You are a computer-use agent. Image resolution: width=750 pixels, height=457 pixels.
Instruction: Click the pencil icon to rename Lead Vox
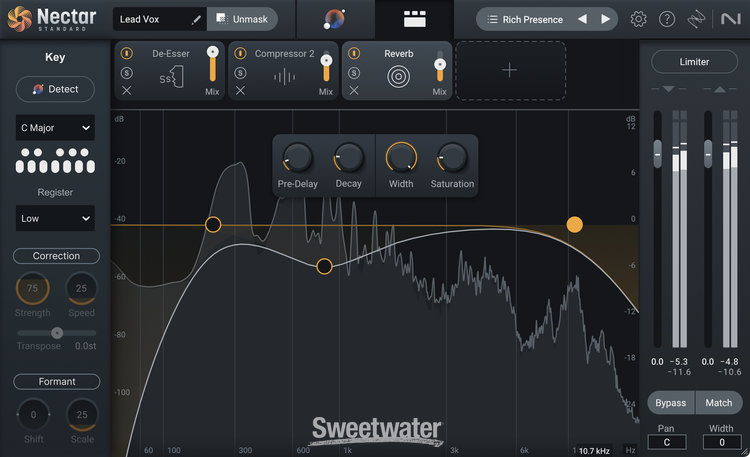click(196, 19)
